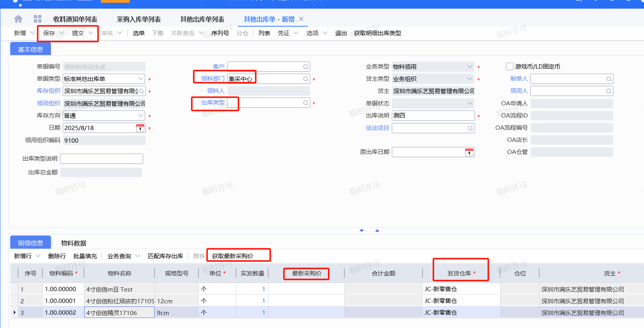Screen dimensions: 644x328
Task: Click search icon in 出库类型 field
Action: 306,103
